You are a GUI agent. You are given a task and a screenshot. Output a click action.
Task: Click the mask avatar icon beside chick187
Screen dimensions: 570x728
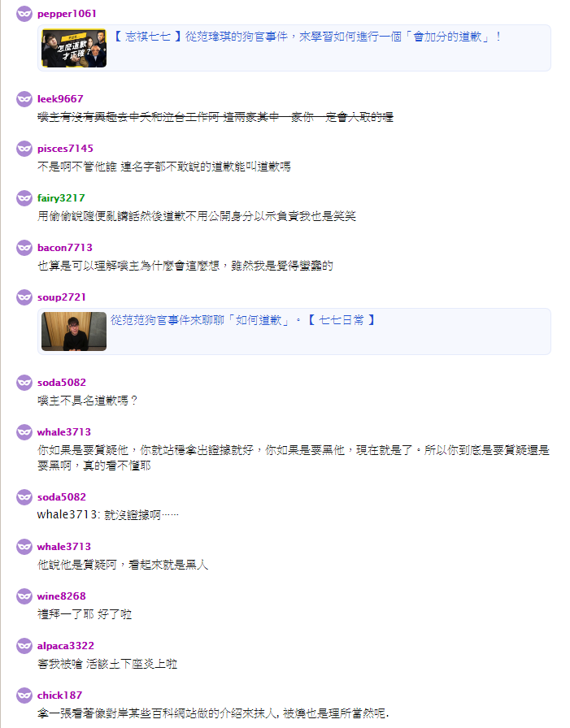pos(24,695)
